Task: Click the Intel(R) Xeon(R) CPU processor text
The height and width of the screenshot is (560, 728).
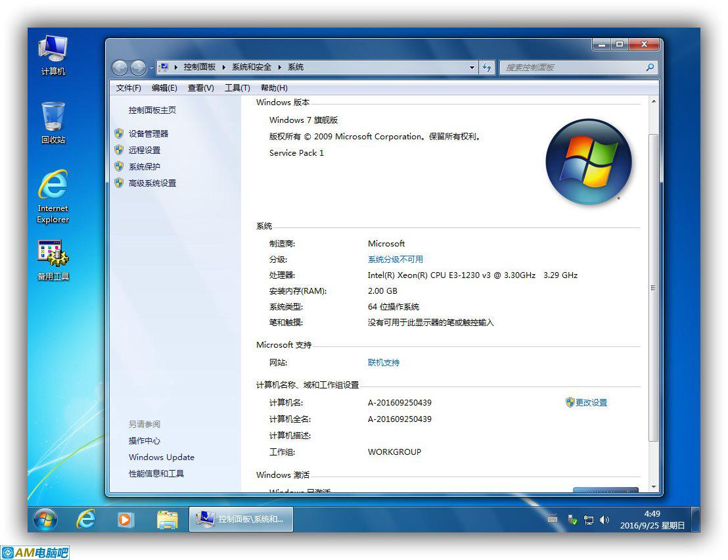Action: click(472, 275)
